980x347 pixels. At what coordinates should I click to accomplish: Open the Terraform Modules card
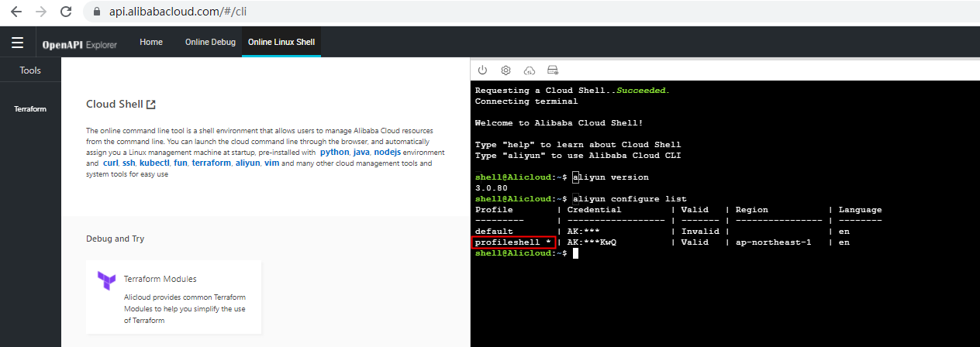click(x=174, y=297)
